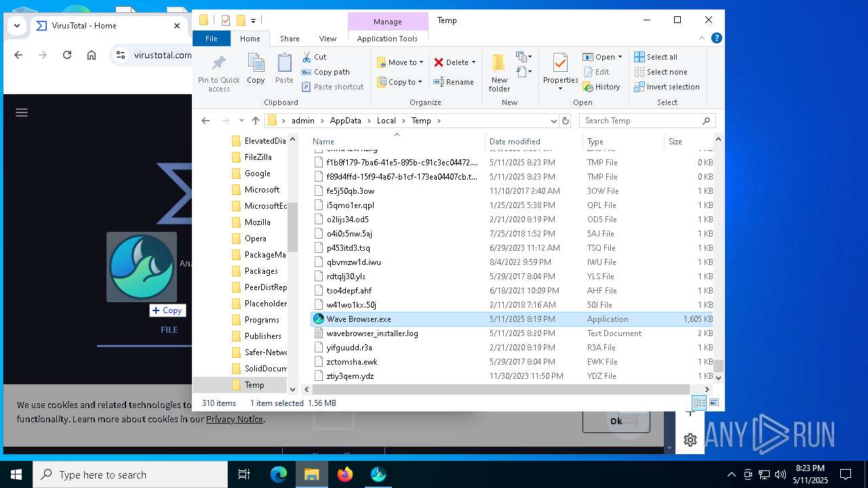This screenshot has width=868, height=488.
Task: Click Copy path in Clipboard group
Action: coord(325,72)
